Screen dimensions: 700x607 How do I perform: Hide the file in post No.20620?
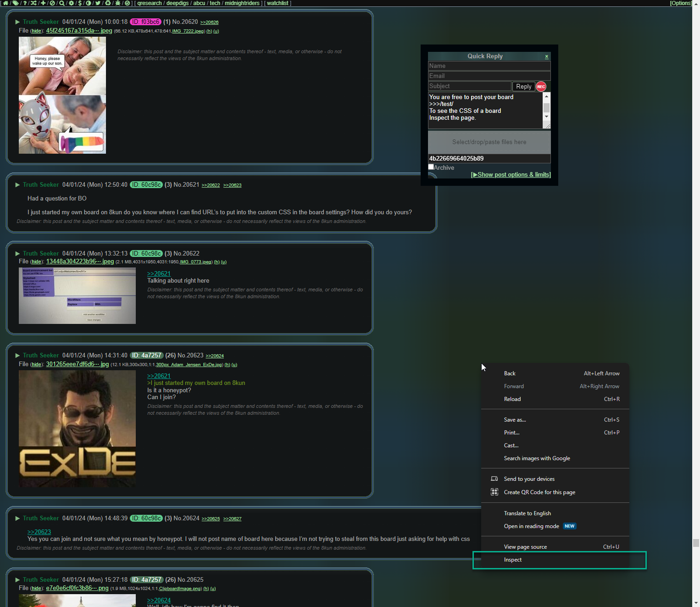tap(37, 31)
